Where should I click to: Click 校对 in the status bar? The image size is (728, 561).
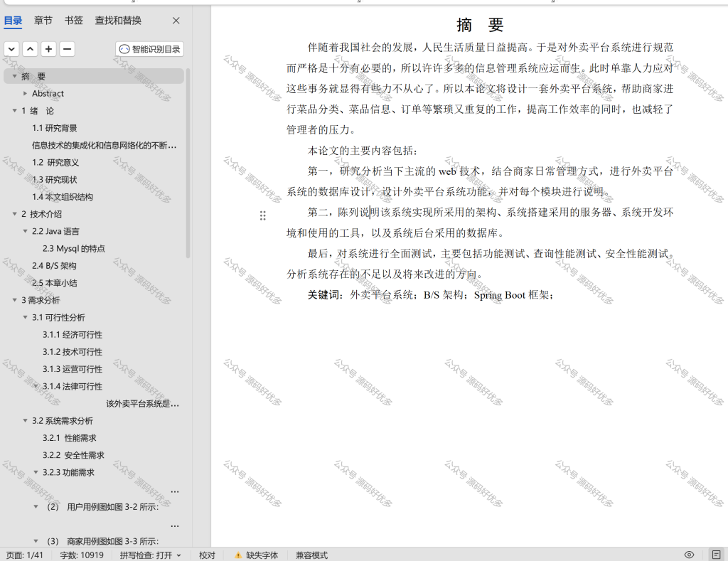pos(207,555)
